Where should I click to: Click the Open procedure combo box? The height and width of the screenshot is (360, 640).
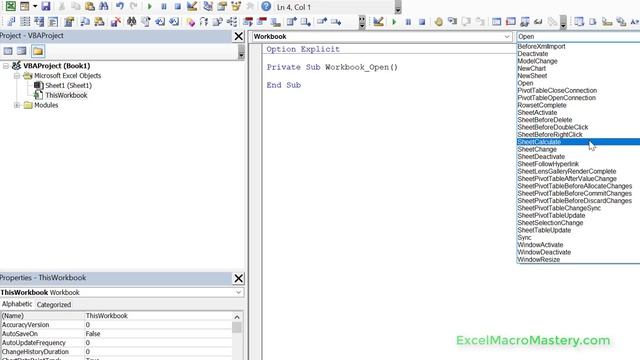pos(578,36)
